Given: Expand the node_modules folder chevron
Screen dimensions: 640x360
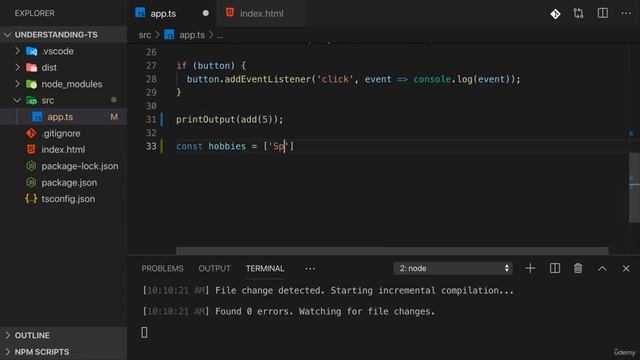Looking at the screenshot, I should coord(18,84).
